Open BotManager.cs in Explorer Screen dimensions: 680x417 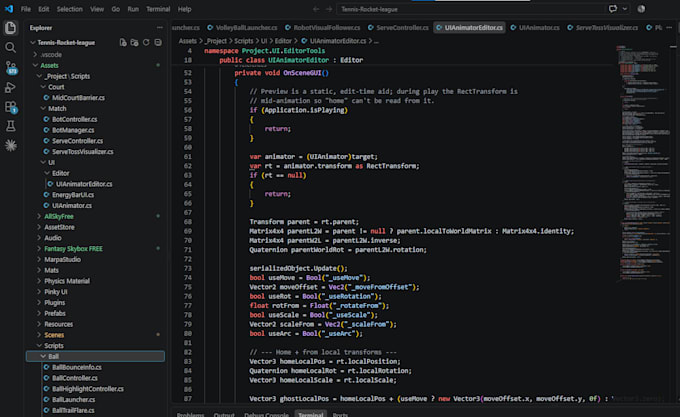pyautogui.click(x=73, y=130)
